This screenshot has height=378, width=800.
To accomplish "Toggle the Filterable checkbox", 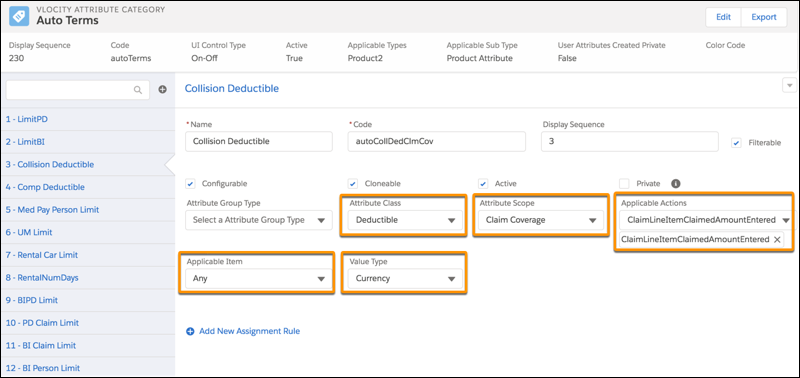I will [x=736, y=143].
